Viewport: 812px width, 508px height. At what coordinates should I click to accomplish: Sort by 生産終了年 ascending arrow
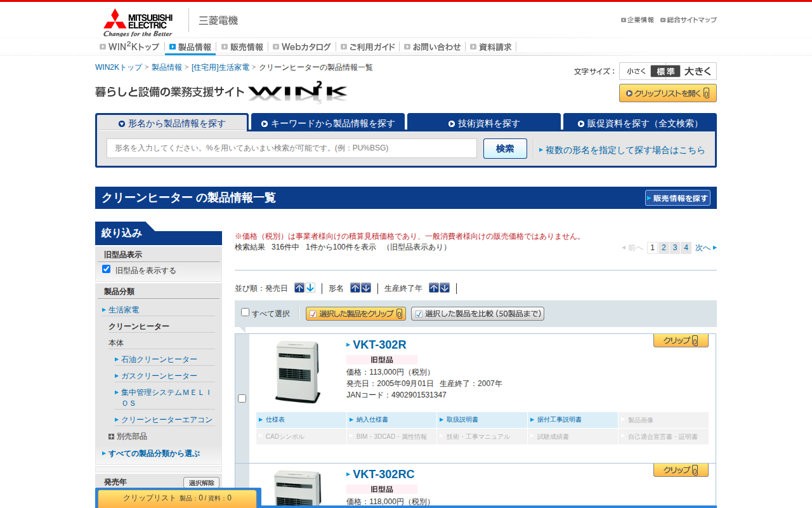(434, 288)
